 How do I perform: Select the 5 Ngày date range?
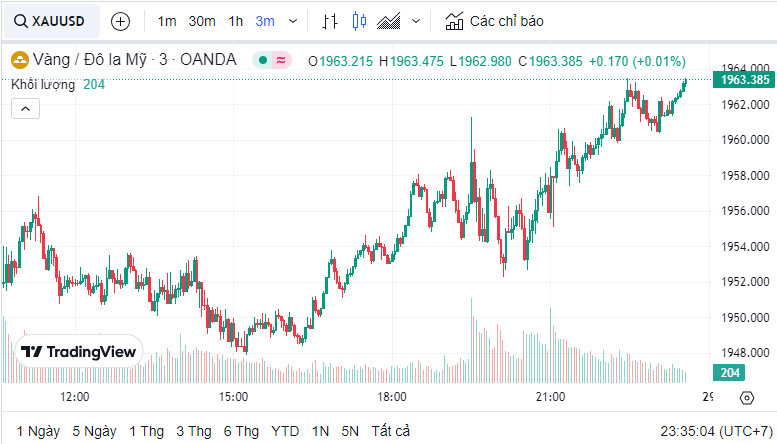94,431
